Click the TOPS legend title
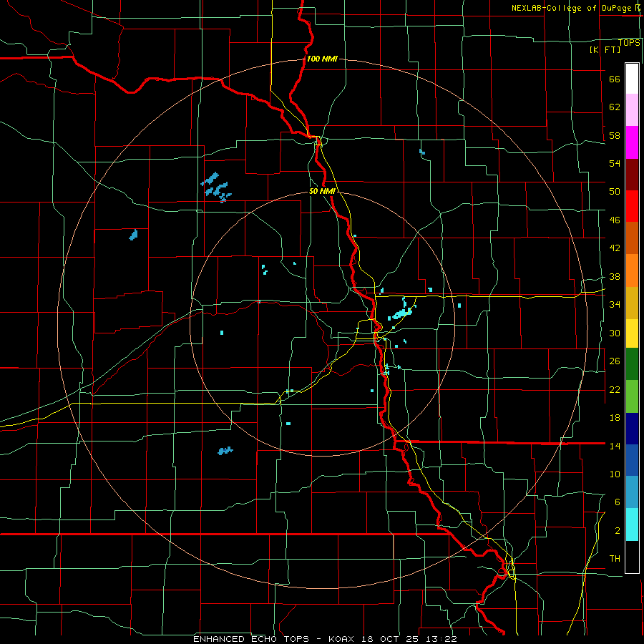The image size is (644, 644). tap(629, 43)
